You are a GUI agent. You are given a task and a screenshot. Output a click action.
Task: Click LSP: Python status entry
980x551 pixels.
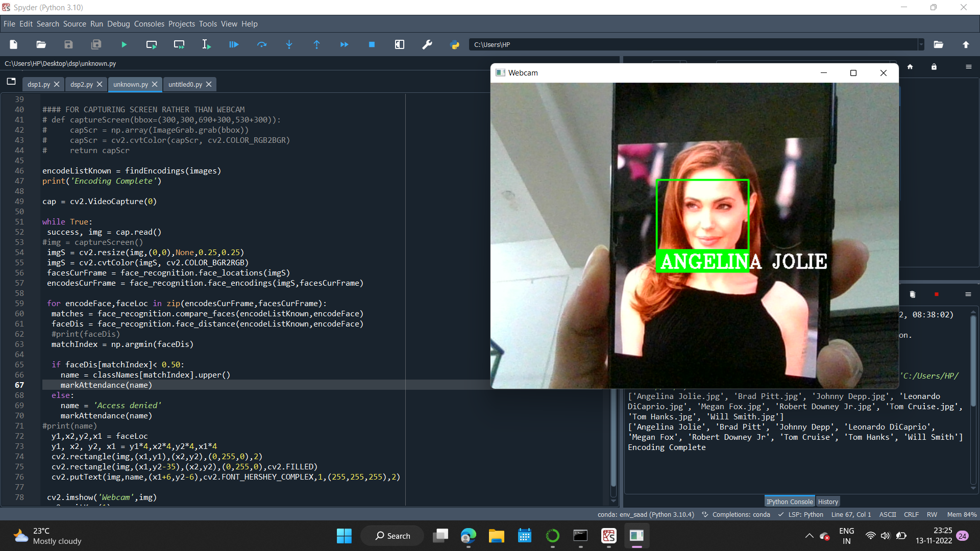[x=801, y=514]
